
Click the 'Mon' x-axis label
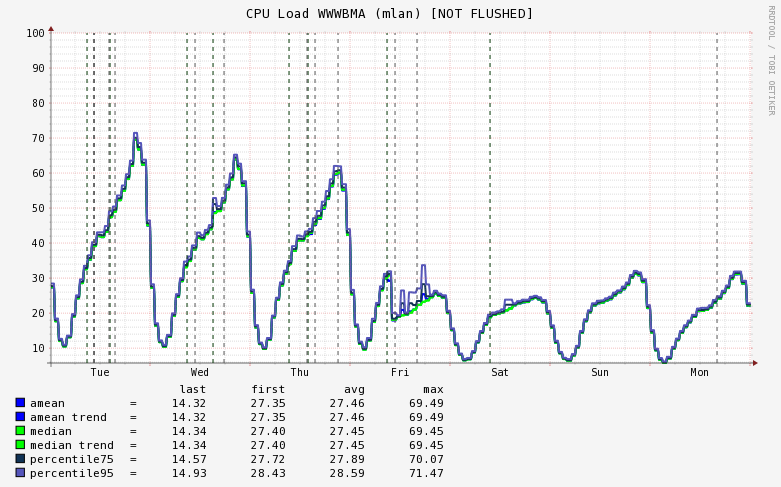[x=699, y=372]
